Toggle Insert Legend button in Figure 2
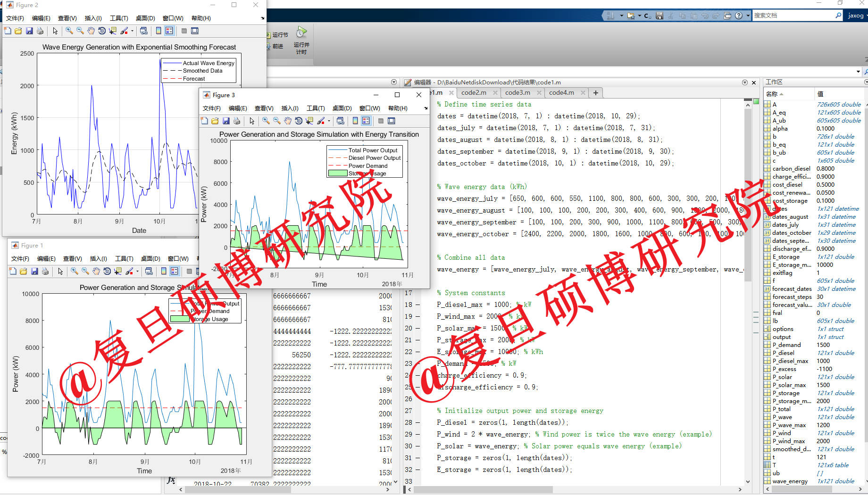The image size is (868, 495). 169,31
